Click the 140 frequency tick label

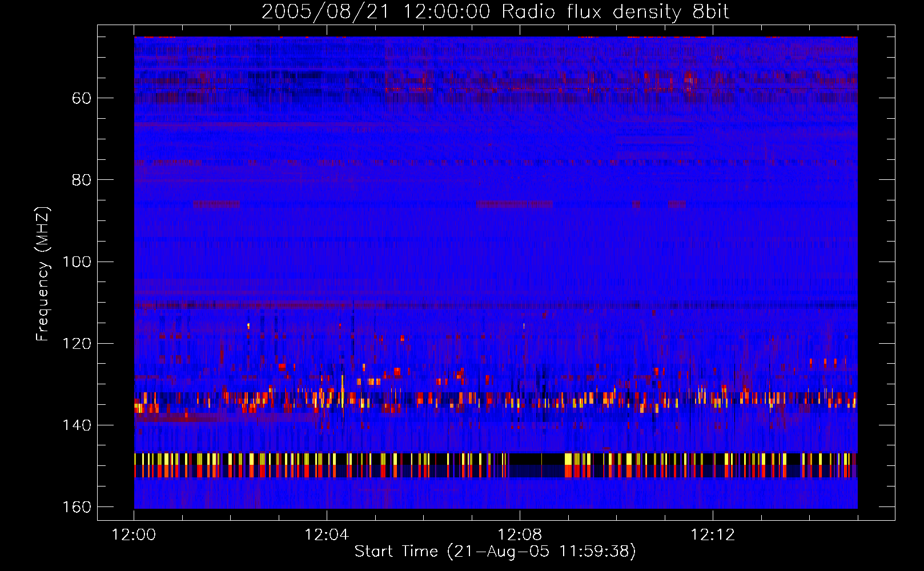pyautogui.click(x=77, y=425)
